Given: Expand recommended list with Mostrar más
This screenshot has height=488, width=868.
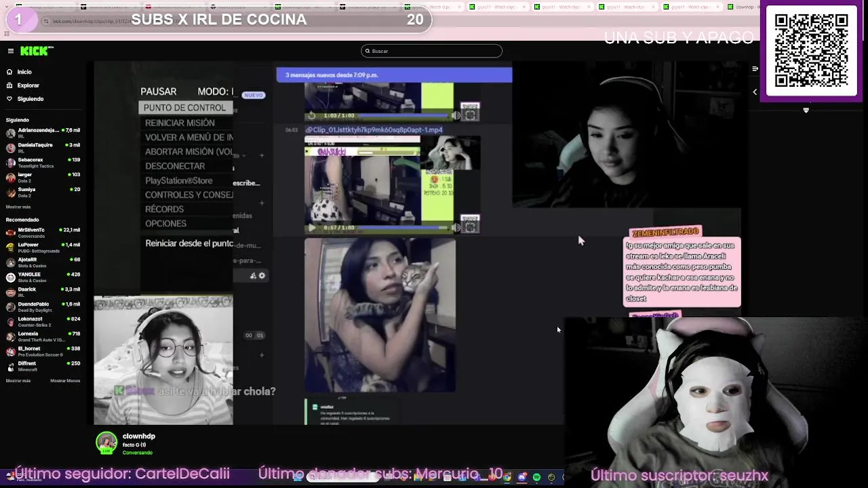Looking at the screenshot, I should click(18, 381).
